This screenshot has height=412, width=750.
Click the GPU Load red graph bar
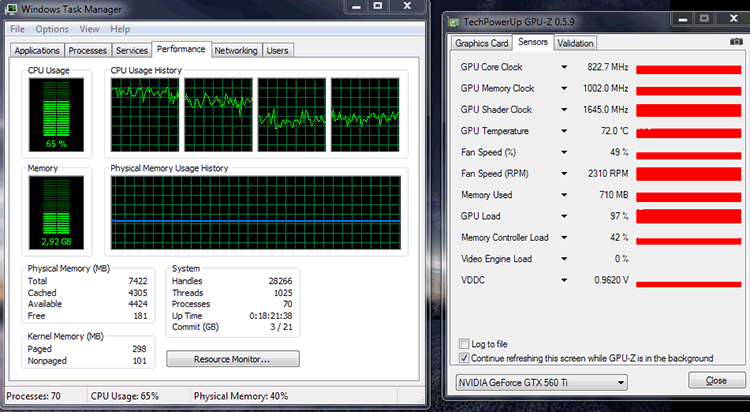(688, 216)
